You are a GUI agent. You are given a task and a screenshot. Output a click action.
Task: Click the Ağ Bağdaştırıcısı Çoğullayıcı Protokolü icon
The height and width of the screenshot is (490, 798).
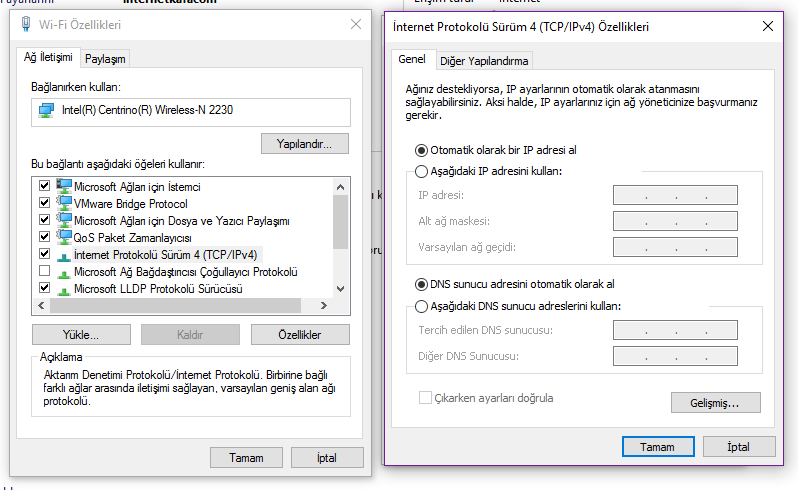[x=64, y=273]
